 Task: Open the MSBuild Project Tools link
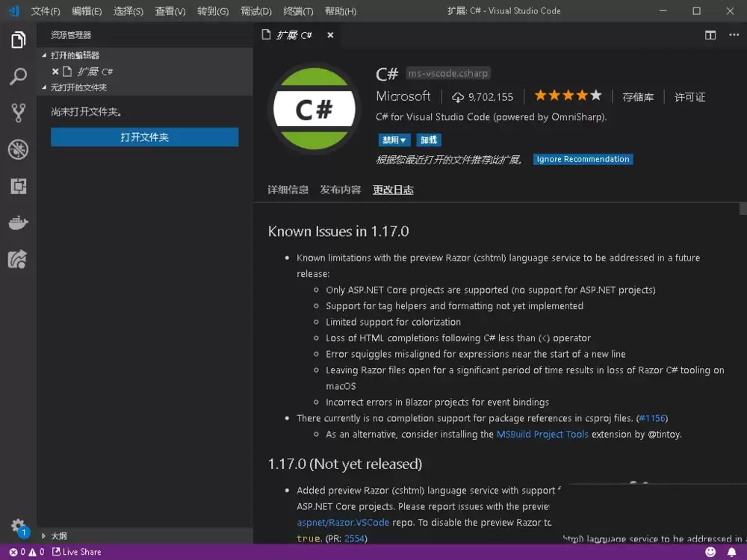click(544, 434)
